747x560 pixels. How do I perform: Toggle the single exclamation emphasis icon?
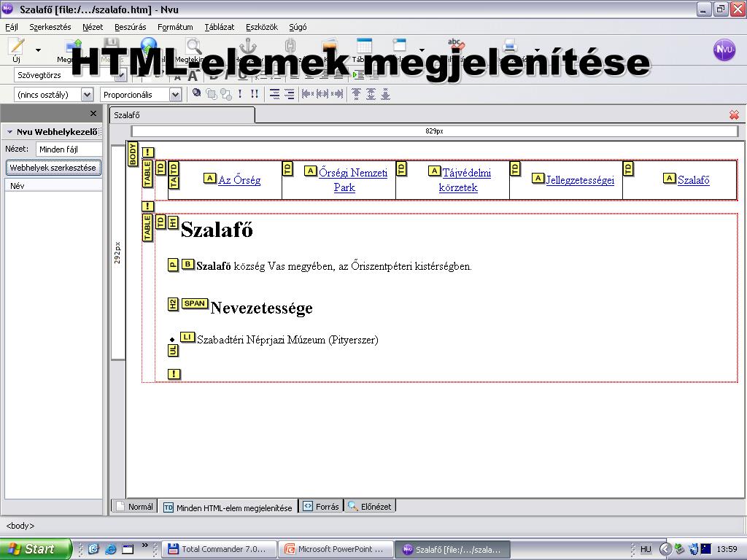coord(240,94)
